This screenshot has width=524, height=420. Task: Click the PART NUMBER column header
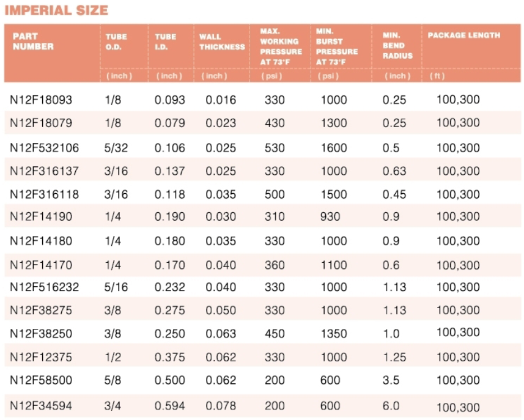point(33,42)
